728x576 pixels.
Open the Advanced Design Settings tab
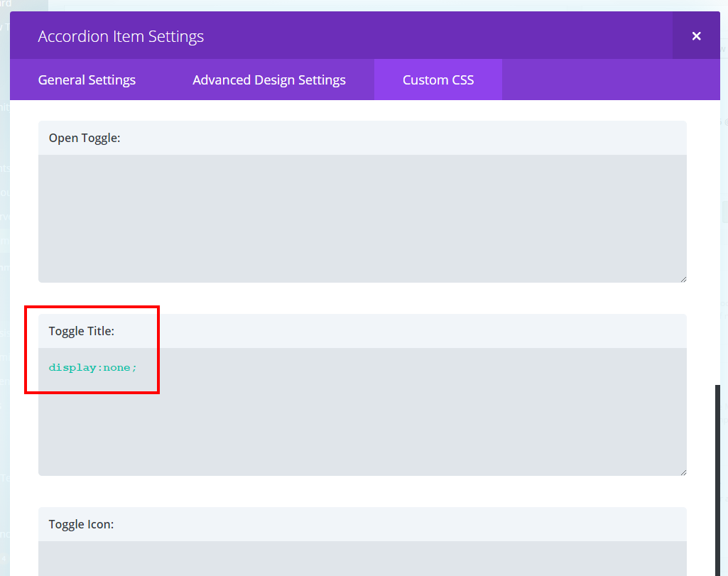coord(268,80)
